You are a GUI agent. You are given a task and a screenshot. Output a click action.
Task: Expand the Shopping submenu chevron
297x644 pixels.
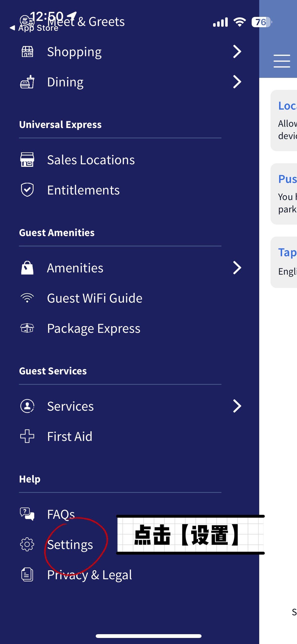(237, 52)
